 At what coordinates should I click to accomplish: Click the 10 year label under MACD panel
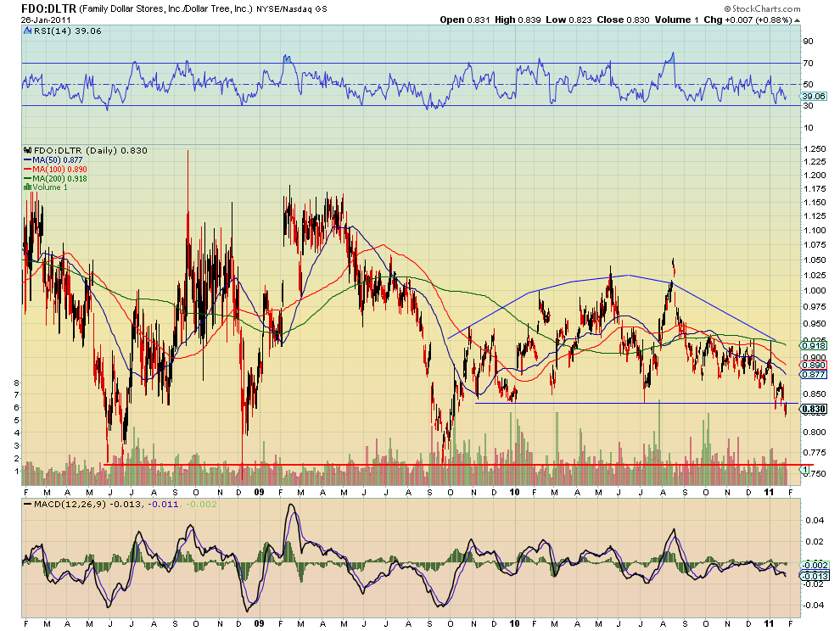tap(514, 623)
